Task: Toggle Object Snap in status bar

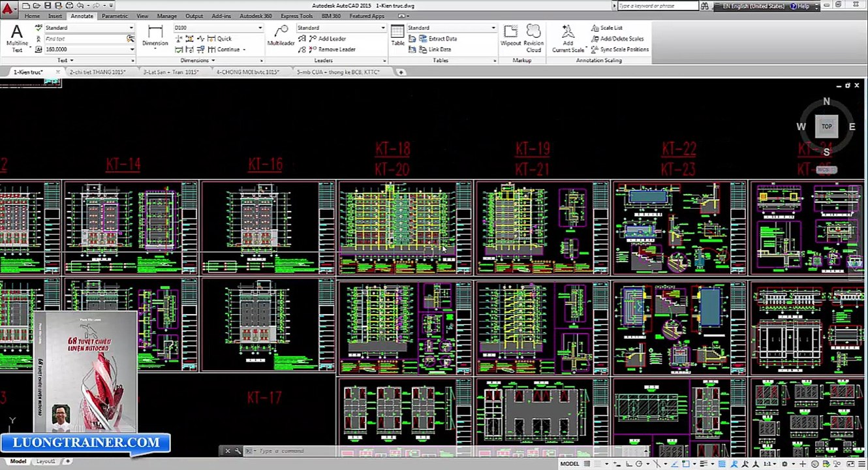Action: click(x=685, y=463)
